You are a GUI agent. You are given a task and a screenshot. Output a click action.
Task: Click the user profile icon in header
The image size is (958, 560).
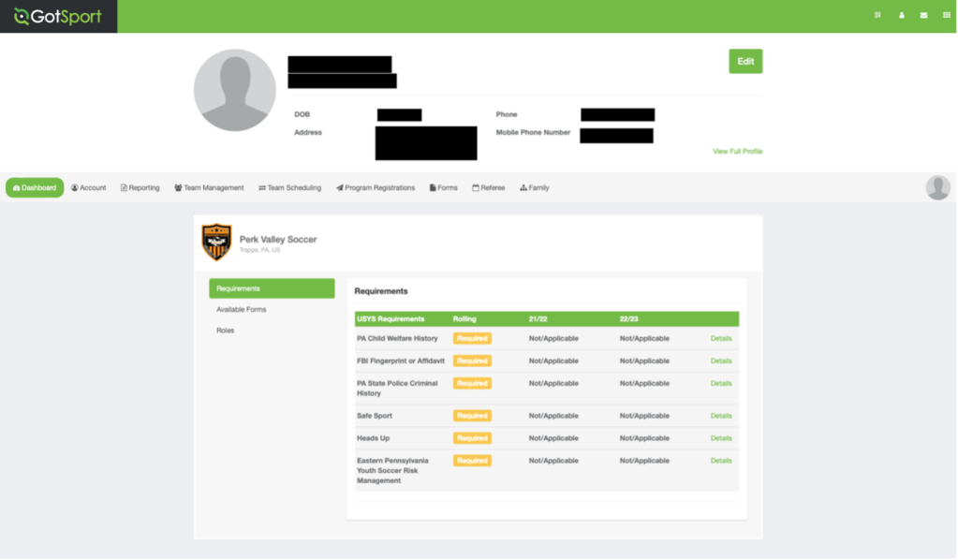902,15
